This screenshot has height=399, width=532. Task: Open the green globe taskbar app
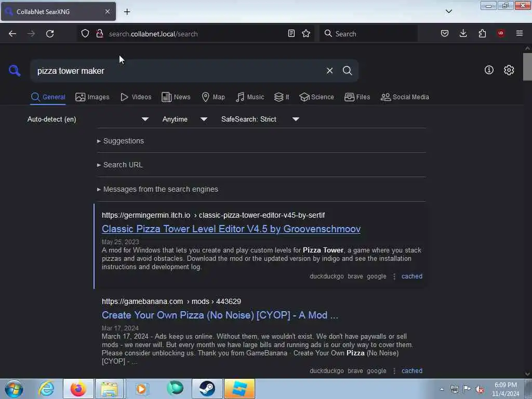(175, 388)
